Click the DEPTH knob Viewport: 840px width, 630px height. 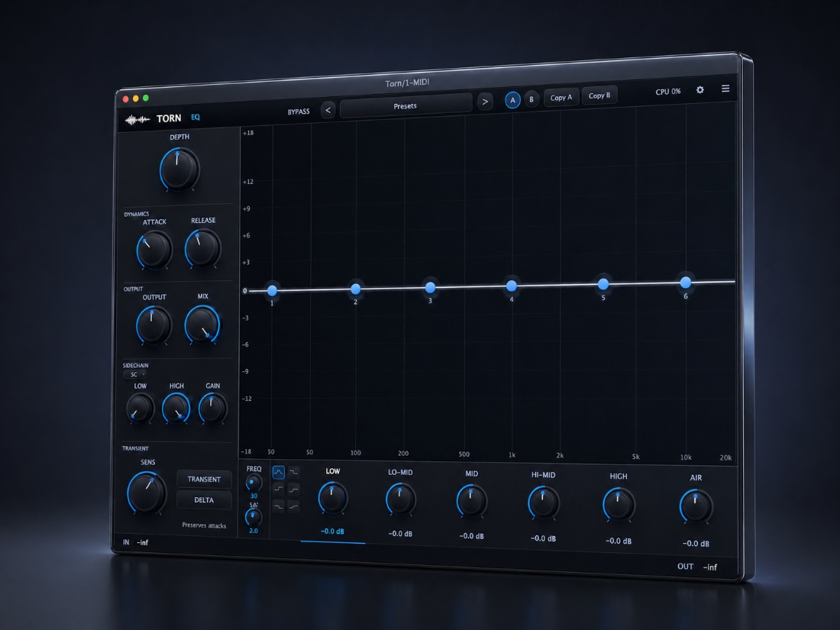pyautogui.click(x=179, y=169)
